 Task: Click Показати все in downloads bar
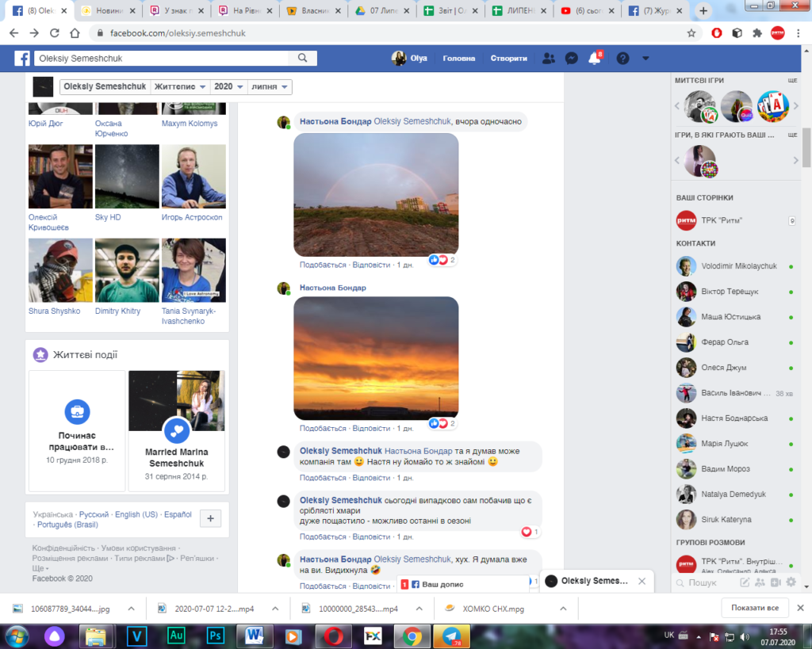click(755, 609)
